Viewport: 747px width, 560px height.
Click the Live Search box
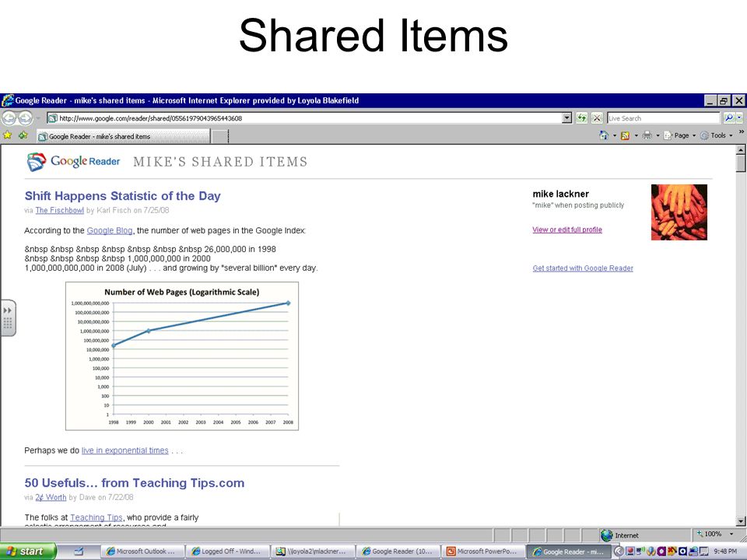(663, 118)
